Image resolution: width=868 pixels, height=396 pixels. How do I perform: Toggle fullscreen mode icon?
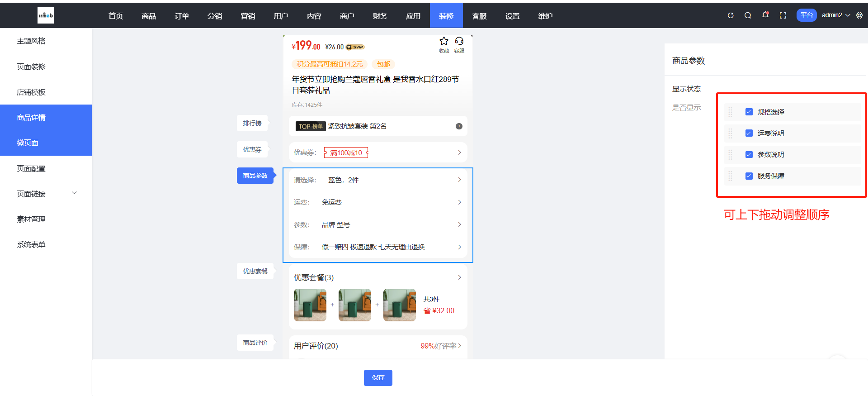(x=783, y=15)
